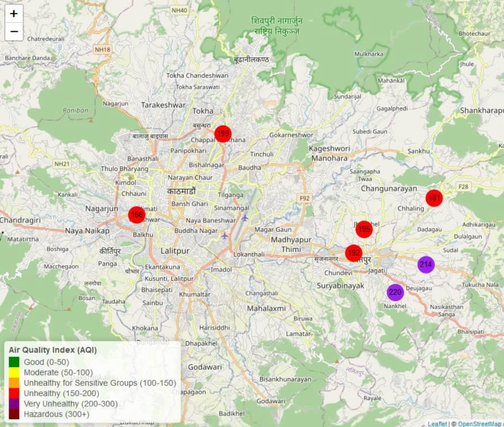504x427 pixels.
Task: Click the zoom out minus button
Action: coord(14,32)
